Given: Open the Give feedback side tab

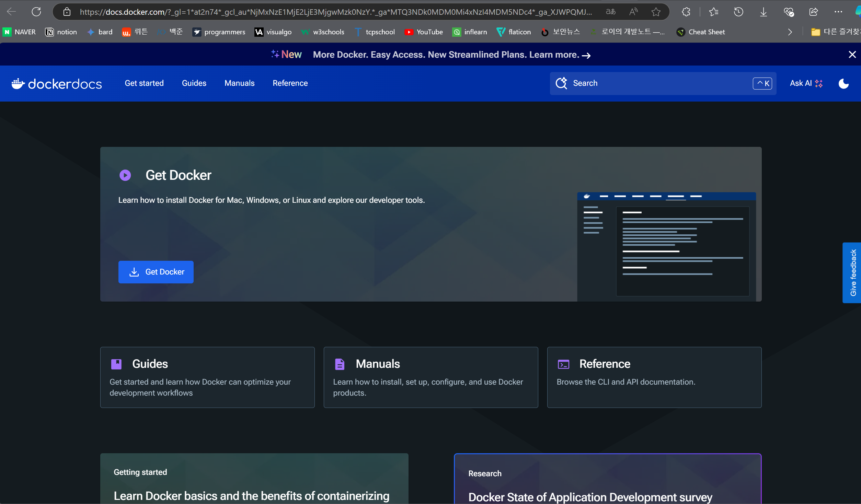Looking at the screenshot, I should pyautogui.click(x=853, y=273).
